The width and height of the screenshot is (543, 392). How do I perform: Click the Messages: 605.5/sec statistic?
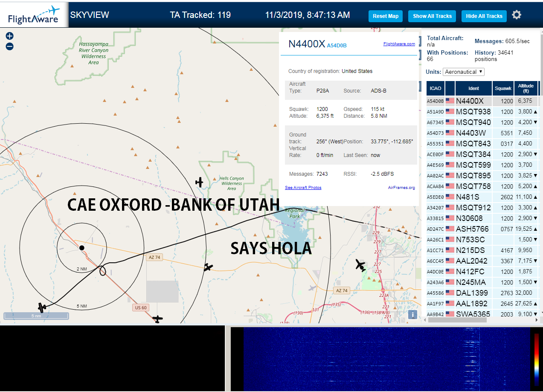(x=502, y=41)
